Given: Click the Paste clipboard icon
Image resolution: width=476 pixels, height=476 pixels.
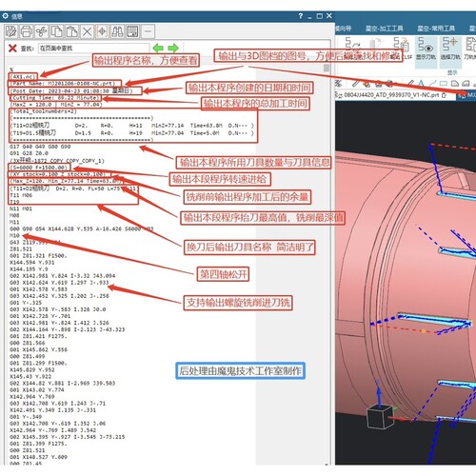Looking at the screenshot, I should tap(71, 31).
